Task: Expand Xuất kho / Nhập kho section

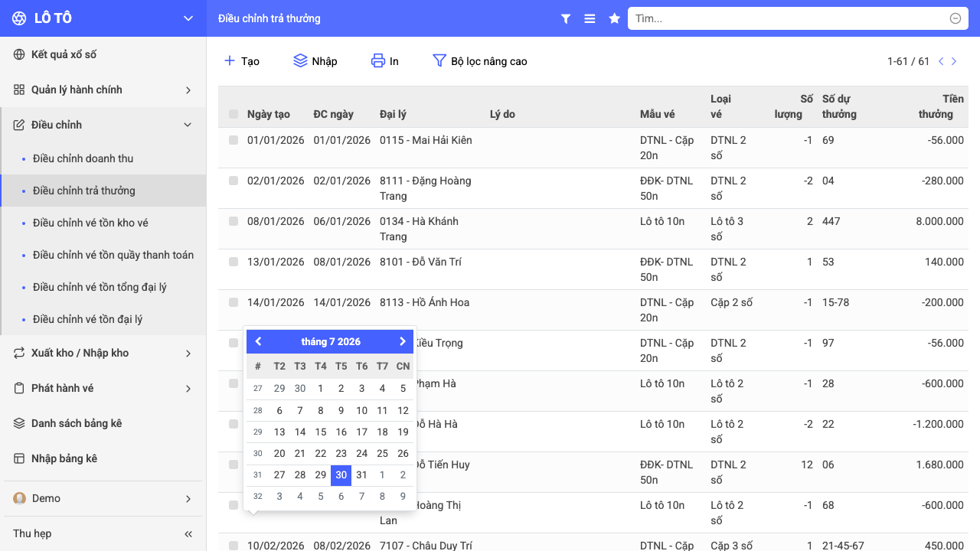Action: (x=103, y=353)
